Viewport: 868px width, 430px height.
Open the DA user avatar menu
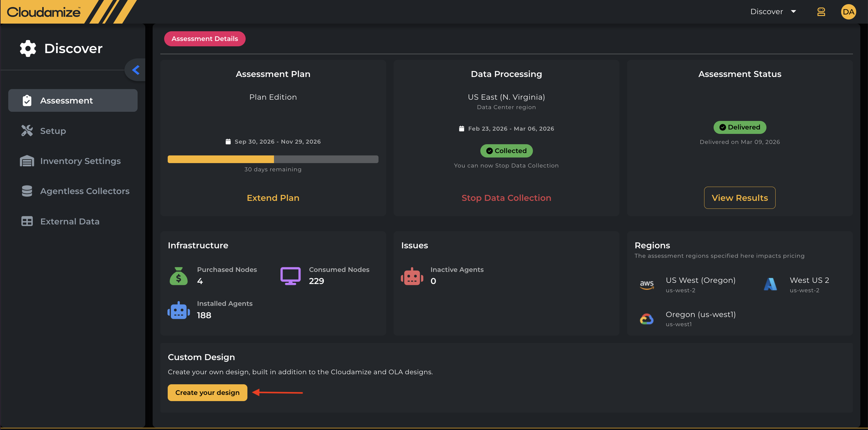coord(849,12)
